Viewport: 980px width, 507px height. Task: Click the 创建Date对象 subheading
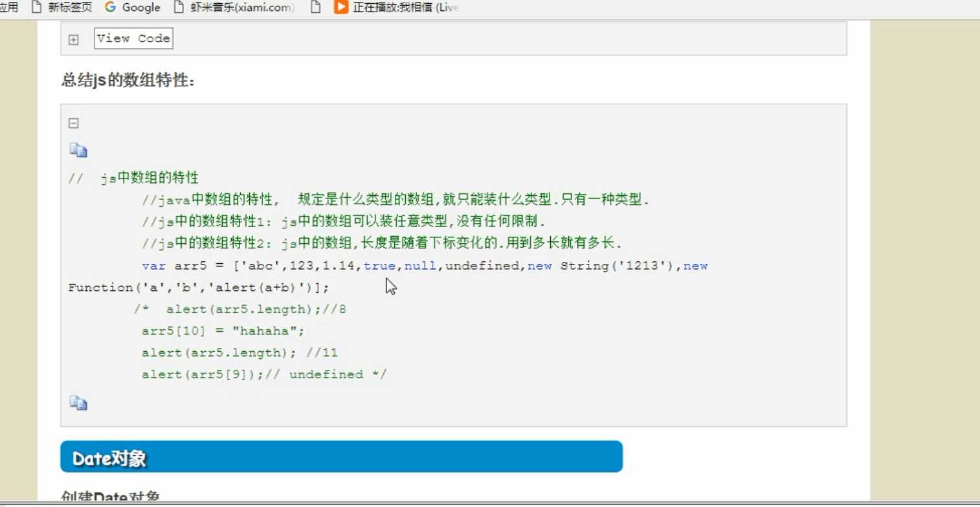click(x=110, y=497)
